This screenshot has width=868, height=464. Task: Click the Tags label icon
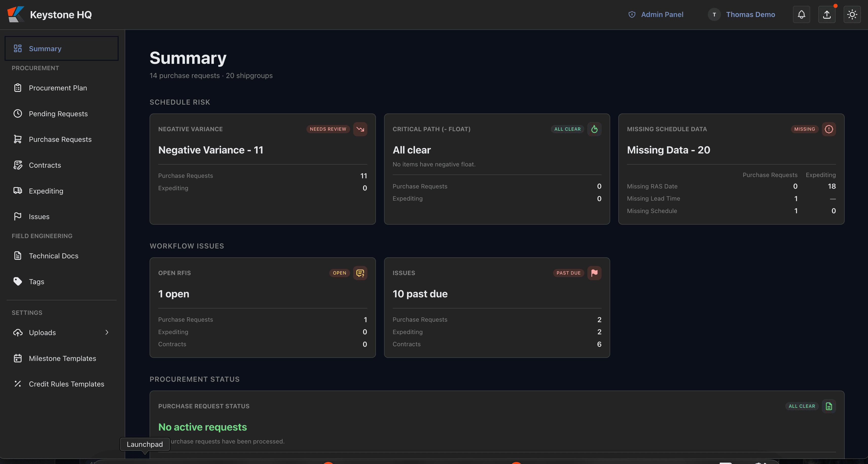[17, 281]
